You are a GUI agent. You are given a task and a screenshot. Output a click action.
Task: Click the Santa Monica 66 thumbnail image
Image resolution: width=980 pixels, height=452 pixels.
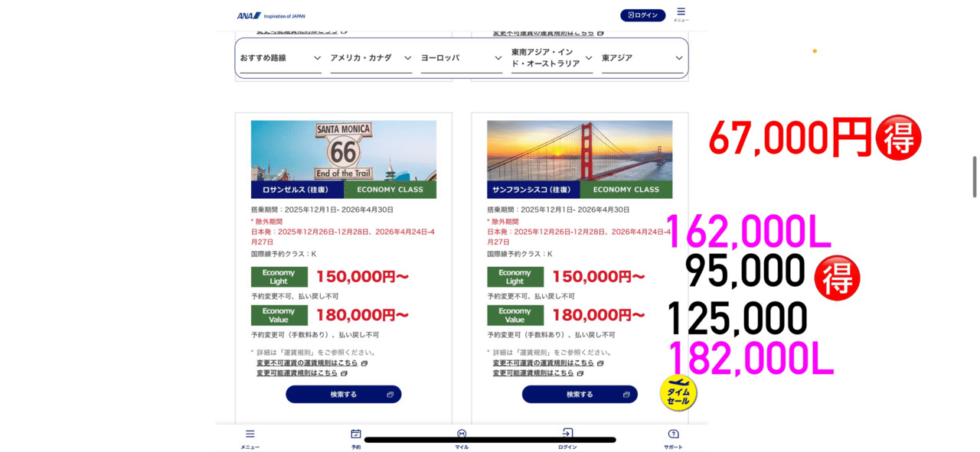pyautogui.click(x=344, y=151)
